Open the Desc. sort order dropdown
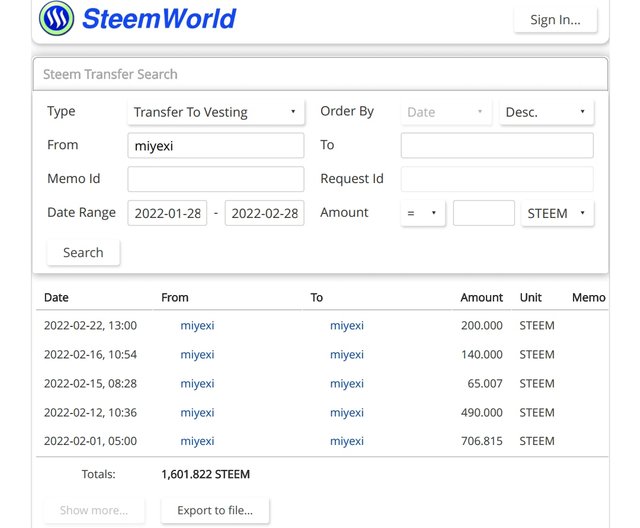Image resolution: width=640 pixels, height=528 pixels. pyautogui.click(x=547, y=112)
